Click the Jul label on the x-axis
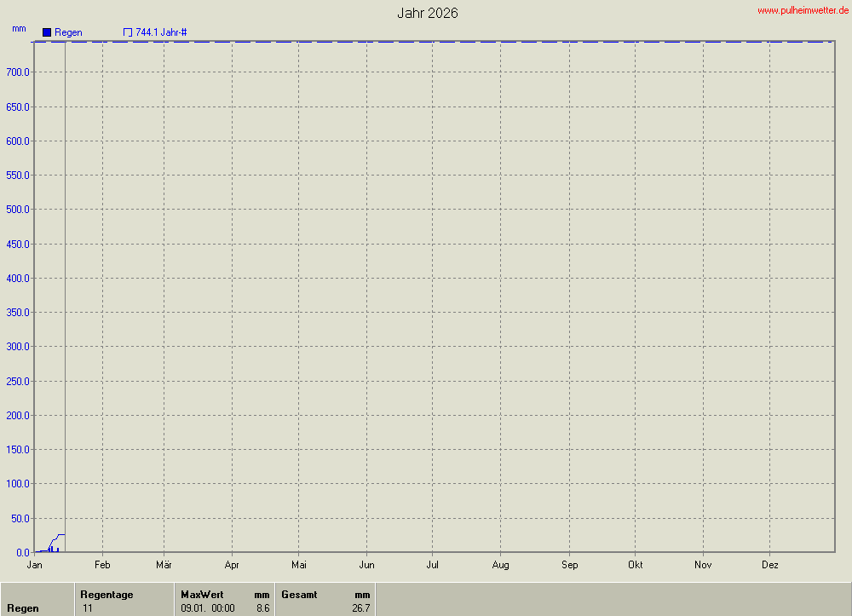The width and height of the screenshot is (852, 616). pos(433,565)
